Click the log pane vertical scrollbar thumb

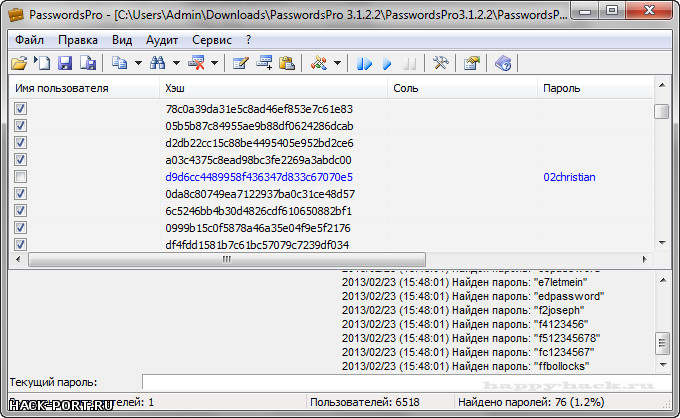(x=662, y=343)
